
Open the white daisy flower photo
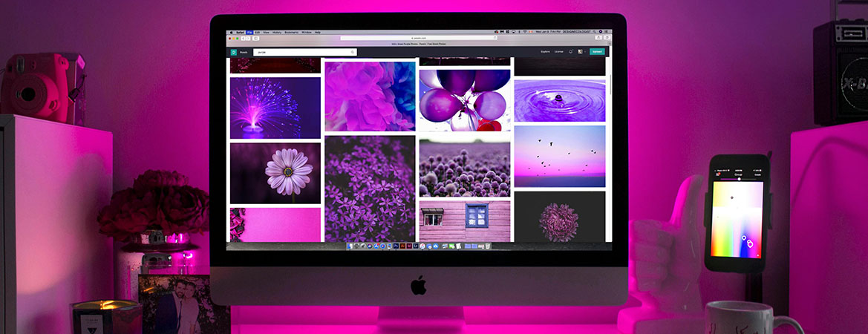coord(275,173)
